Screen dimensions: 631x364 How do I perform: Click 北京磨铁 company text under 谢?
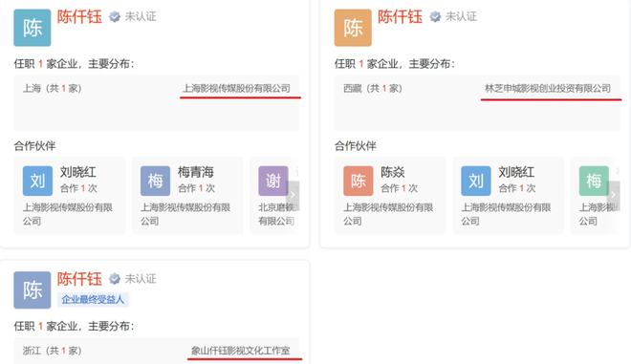(277, 214)
